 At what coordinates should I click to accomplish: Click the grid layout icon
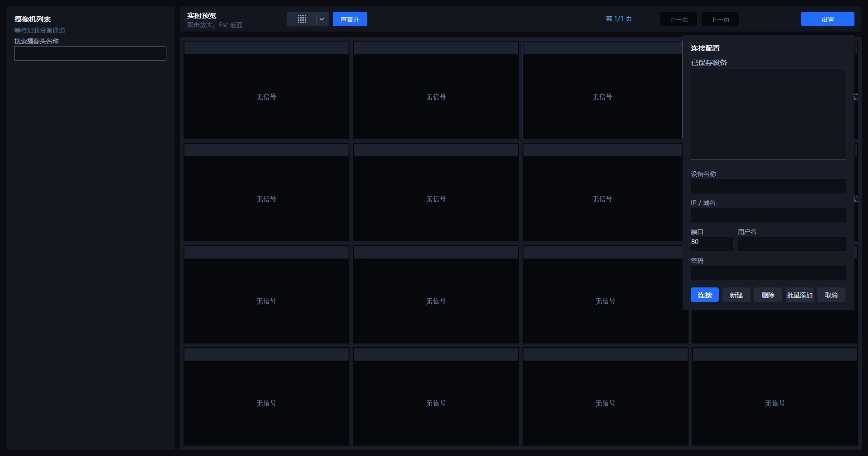click(x=302, y=19)
